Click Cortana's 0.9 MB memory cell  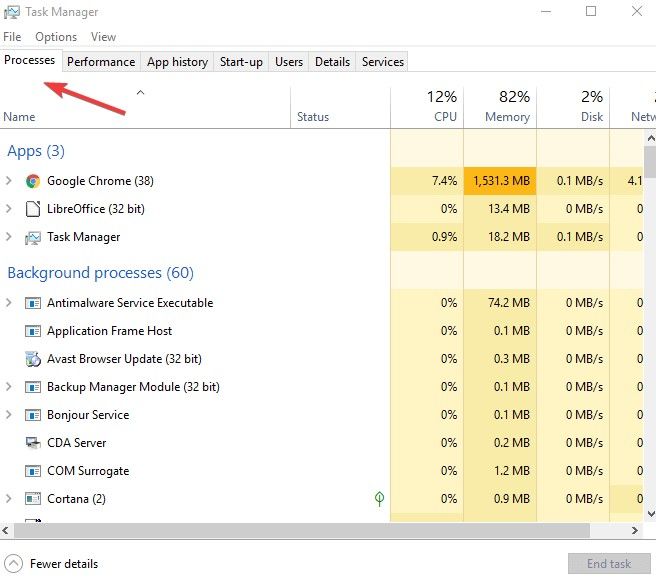click(500, 499)
